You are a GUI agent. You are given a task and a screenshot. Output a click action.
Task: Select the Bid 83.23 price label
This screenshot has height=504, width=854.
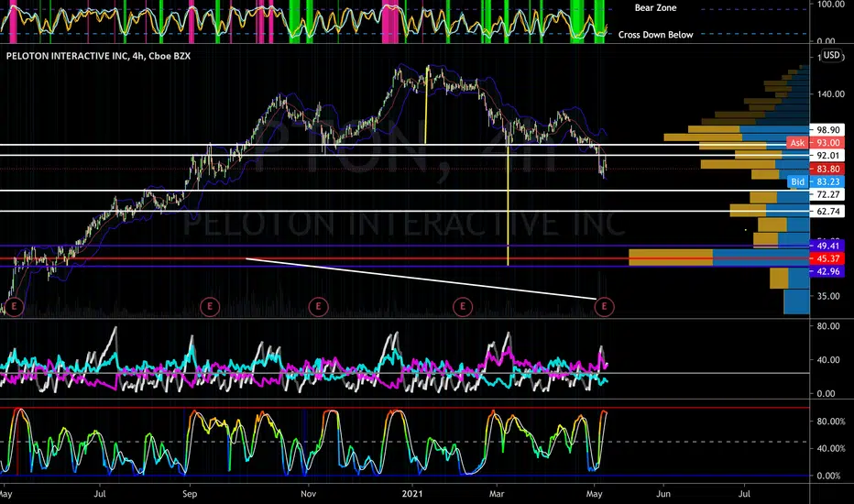(x=816, y=181)
